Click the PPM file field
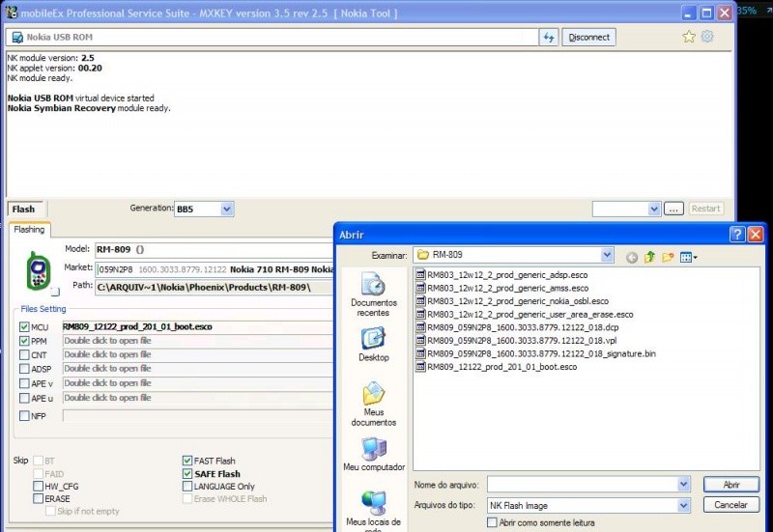The width and height of the screenshot is (773, 532). point(198,341)
